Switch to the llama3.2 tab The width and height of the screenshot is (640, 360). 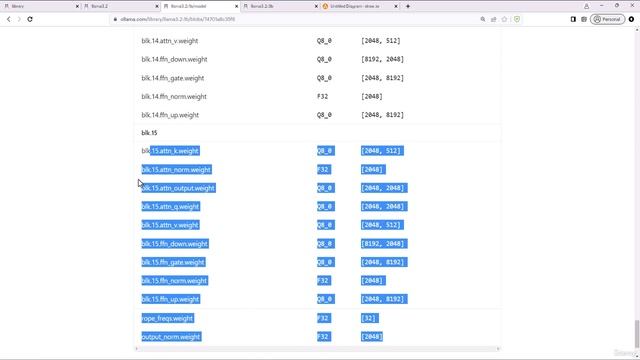coord(120,6)
